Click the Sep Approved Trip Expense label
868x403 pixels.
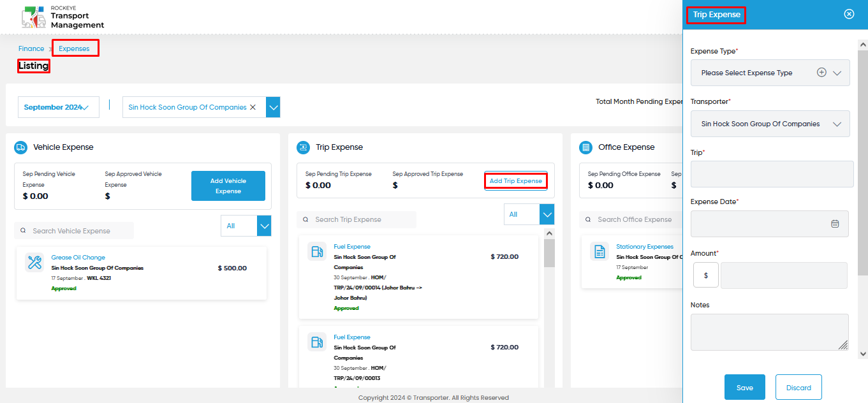[x=427, y=174]
